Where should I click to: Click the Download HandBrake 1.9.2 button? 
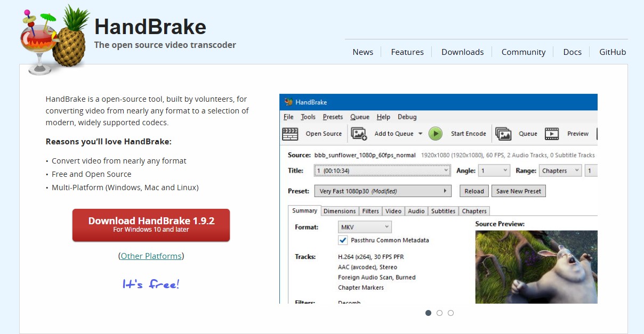(151, 225)
